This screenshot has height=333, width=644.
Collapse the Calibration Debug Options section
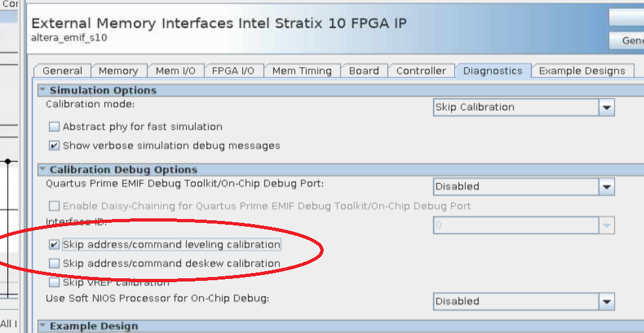pyautogui.click(x=42, y=170)
